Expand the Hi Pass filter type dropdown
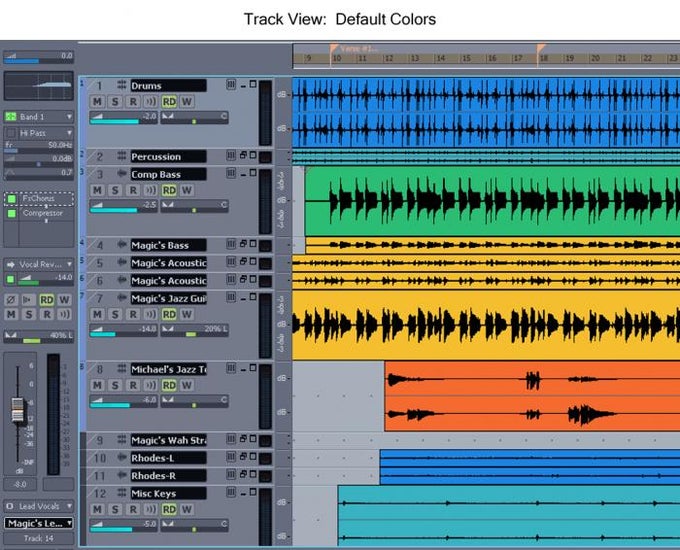Screen dimensions: 680x550 click(x=69, y=133)
